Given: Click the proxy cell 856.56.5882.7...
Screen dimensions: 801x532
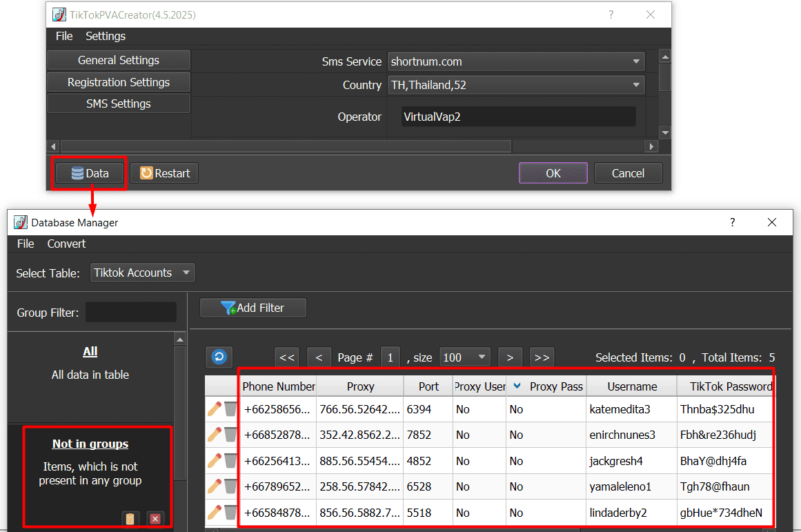Looking at the screenshot, I should (x=359, y=513).
